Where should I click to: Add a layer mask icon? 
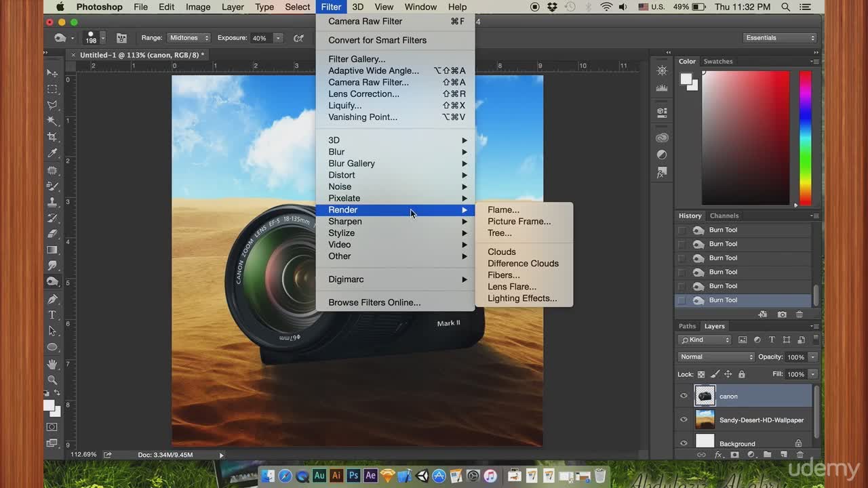[734, 455]
